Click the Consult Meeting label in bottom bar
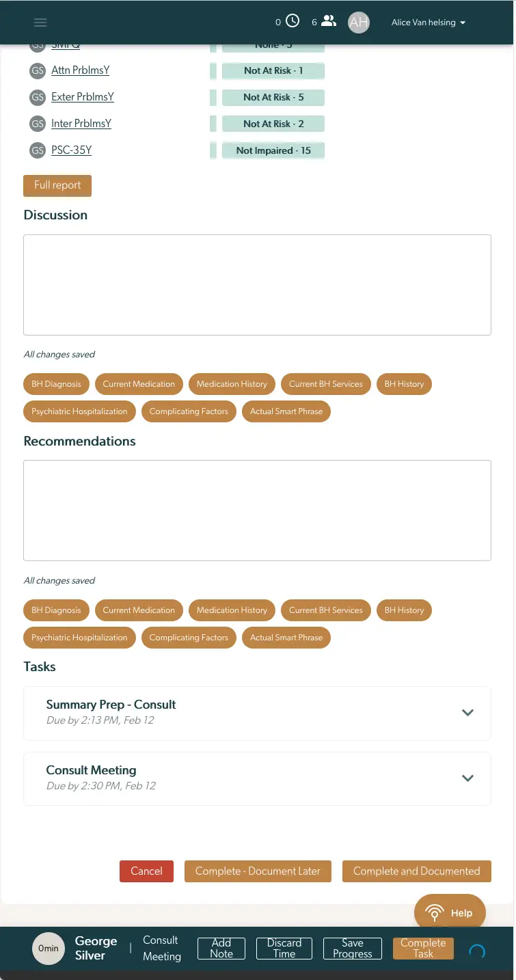Screen dimensions: 516x980 (x=161, y=949)
